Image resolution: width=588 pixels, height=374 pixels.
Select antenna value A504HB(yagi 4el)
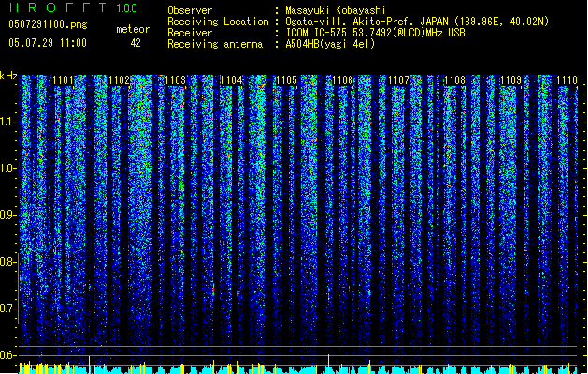tap(330, 44)
